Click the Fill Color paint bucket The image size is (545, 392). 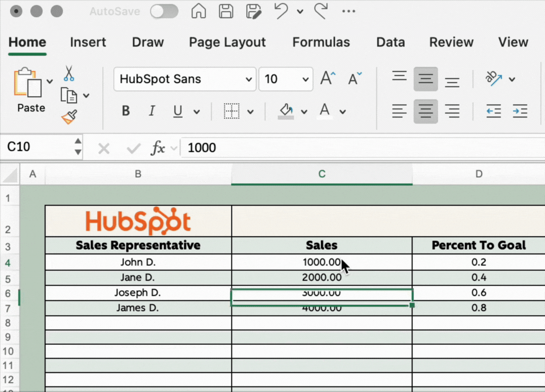[x=286, y=111]
